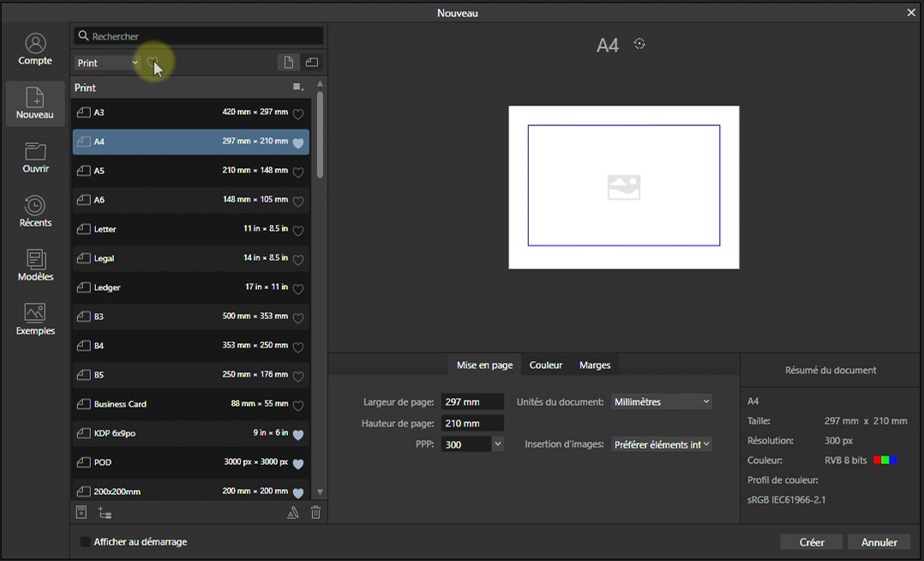Click the Créer button
The image size is (924, 561).
811,542
